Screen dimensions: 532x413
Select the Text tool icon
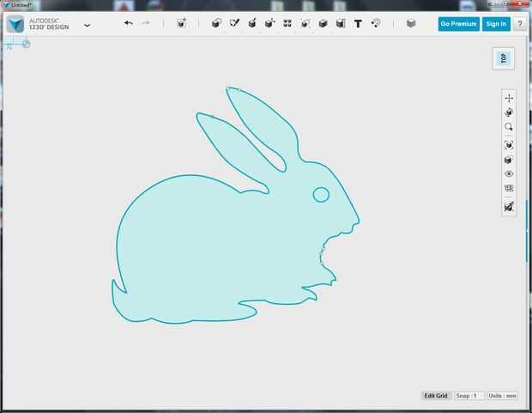click(x=358, y=23)
